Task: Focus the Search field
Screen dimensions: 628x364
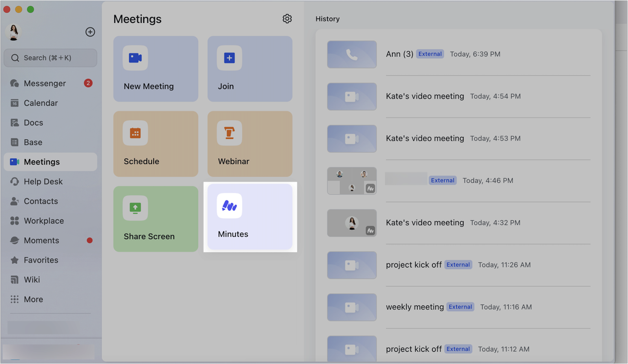Action: coord(50,58)
